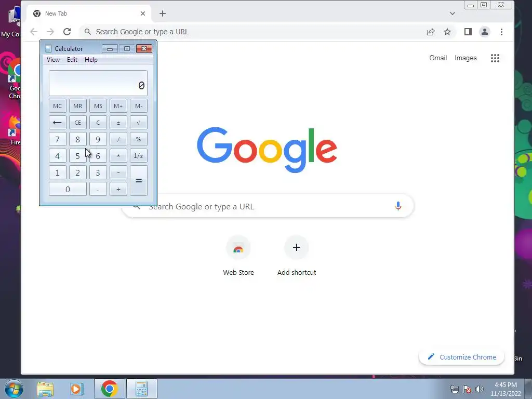Open the Calculator View menu
This screenshot has width=532, height=399.
[x=54, y=60]
